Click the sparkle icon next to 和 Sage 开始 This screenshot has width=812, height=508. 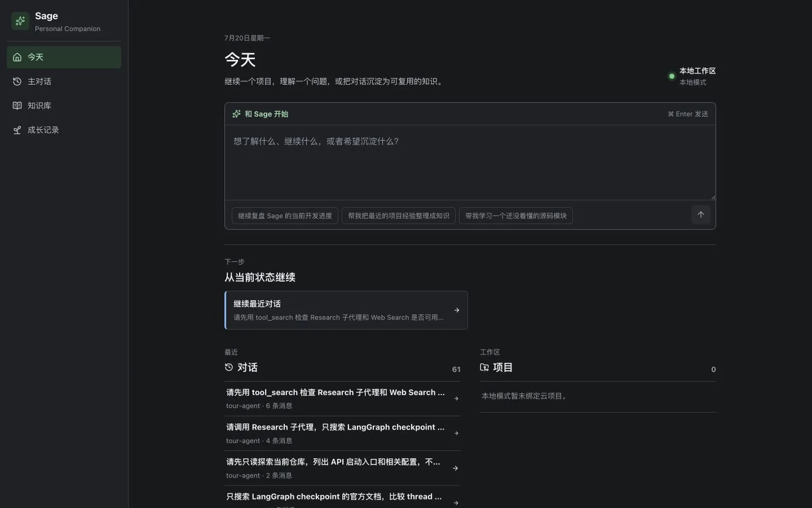(236, 114)
